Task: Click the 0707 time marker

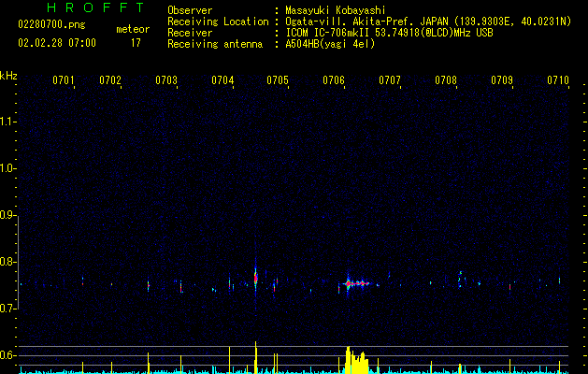Action: pos(390,80)
